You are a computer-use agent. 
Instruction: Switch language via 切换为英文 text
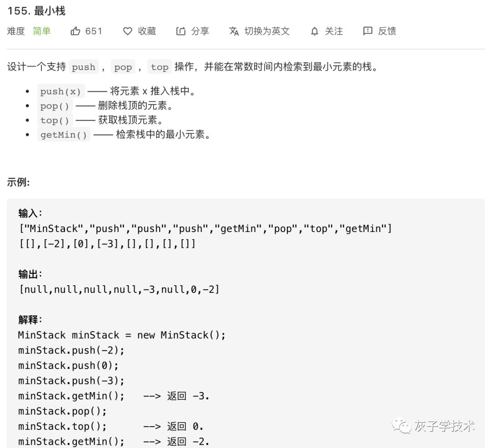pyautogui.click(x=267, y=31)
